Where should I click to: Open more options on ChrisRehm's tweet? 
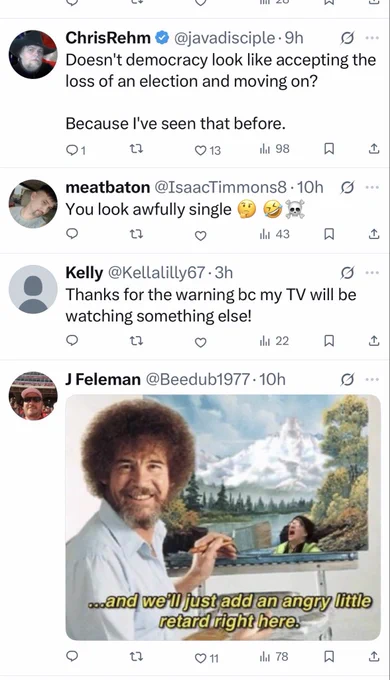pos(372,38)
